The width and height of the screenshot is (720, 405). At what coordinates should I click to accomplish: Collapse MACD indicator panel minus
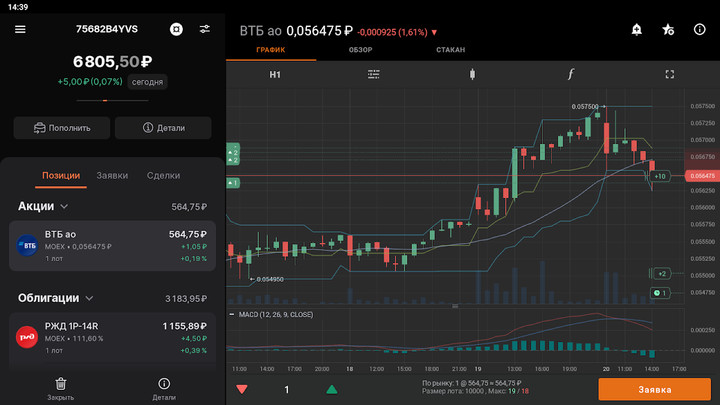[232, 315]
